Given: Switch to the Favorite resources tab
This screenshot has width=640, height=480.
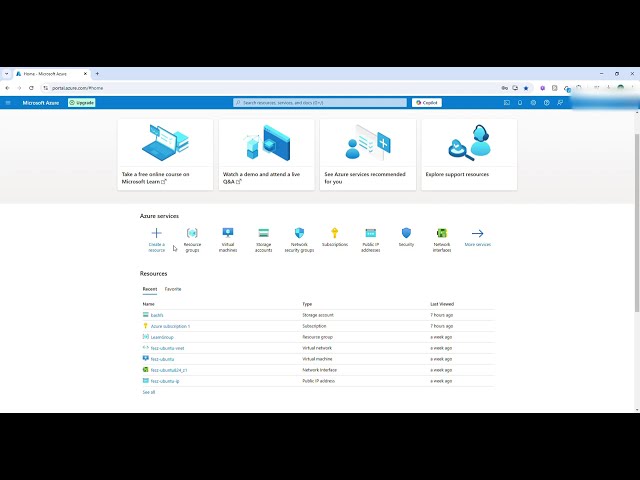Looking at the screenshot, I should point(173,289).
